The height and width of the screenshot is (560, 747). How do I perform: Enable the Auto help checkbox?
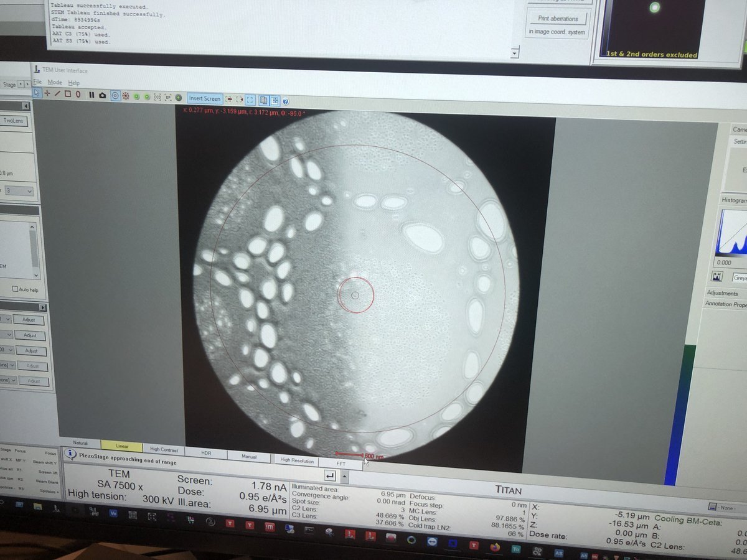point(16,289)
